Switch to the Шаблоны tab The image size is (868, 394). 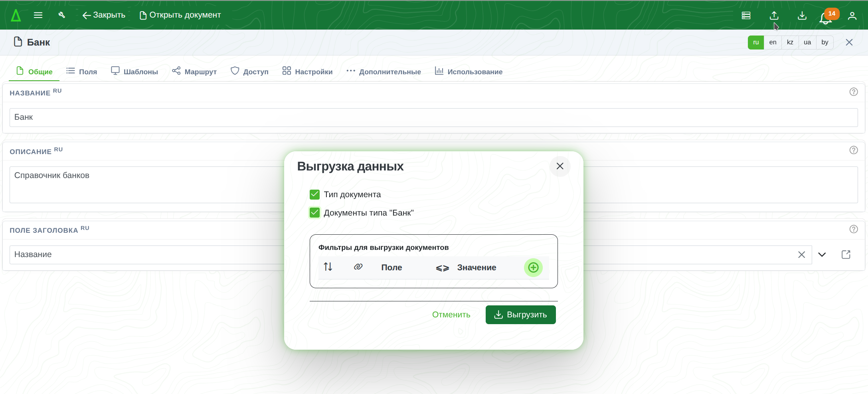point(134,71)
